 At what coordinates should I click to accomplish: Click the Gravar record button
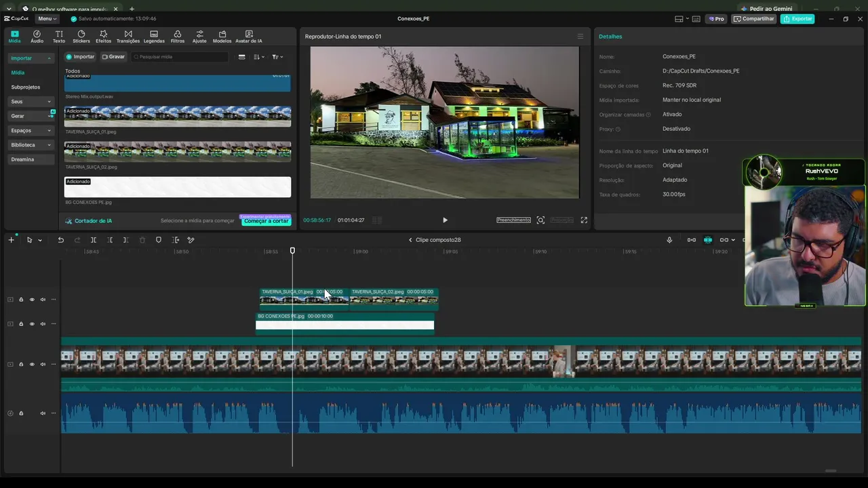[x=113, y=57]
